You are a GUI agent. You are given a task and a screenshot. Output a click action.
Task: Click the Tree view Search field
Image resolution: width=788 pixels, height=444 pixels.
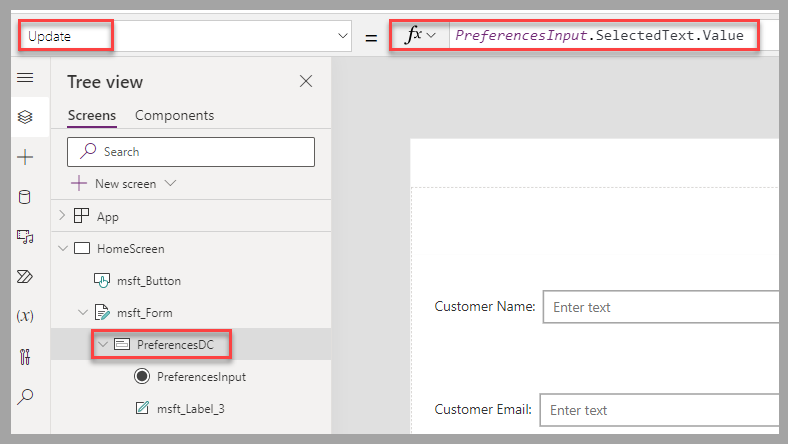[x=191, y=152]
